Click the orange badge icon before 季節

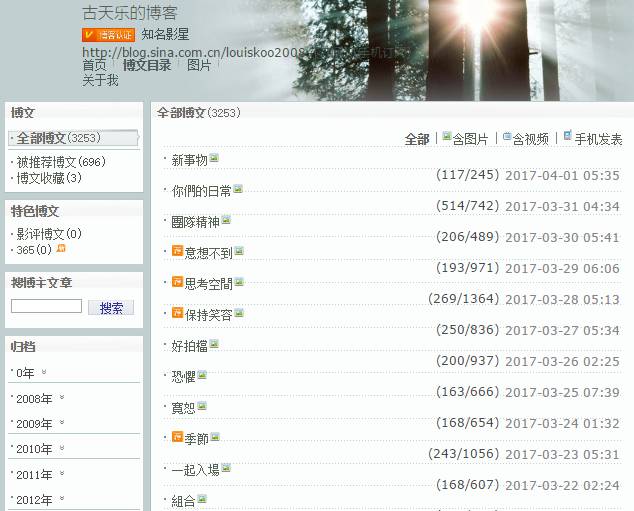(177, 437)
